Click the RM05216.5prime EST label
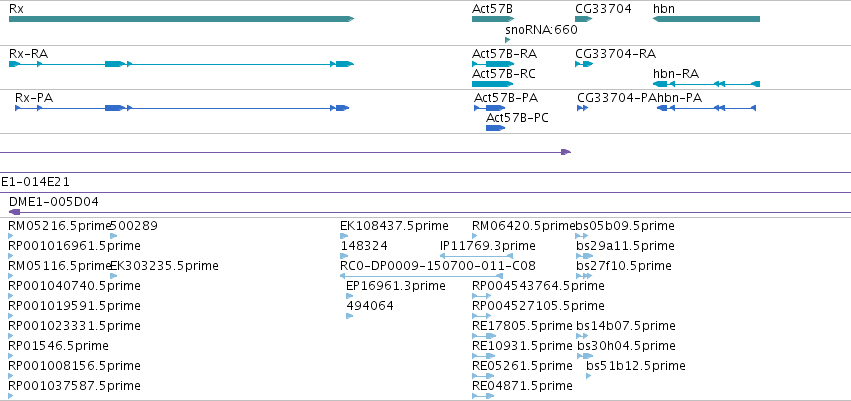Screen dimensions: 851x401 coord(59,226)
